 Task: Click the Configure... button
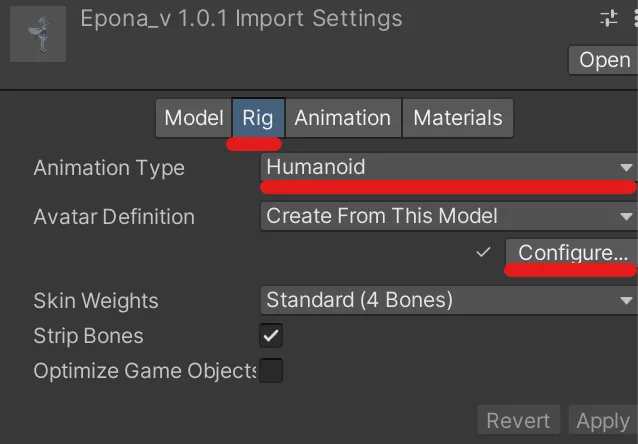571,252
